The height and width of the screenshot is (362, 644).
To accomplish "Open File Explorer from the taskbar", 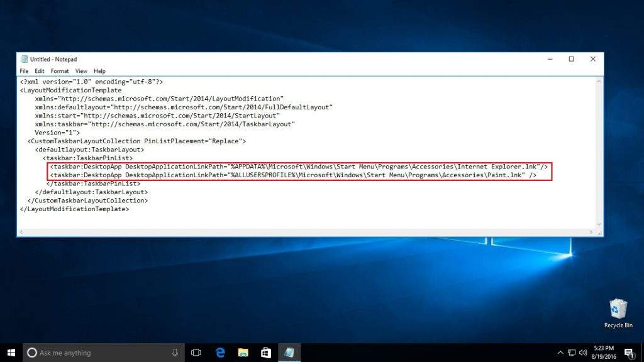I will [x=243, y=352].
